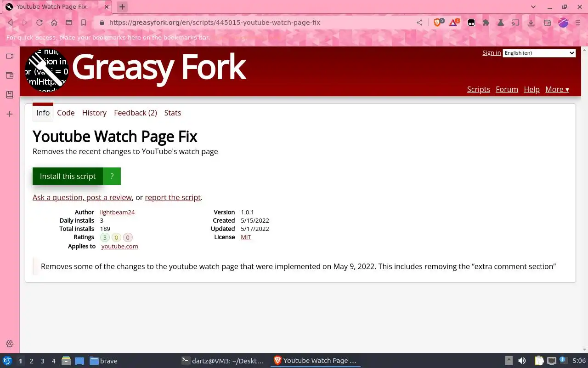
Task: Click the Sign in link
Action: pos(492,53)
